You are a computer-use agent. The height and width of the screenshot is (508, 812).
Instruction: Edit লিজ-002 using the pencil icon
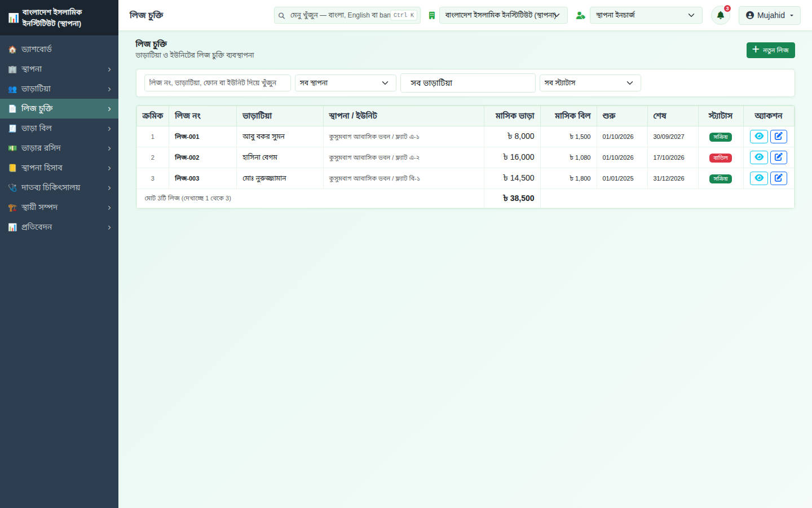pos(779,157)
